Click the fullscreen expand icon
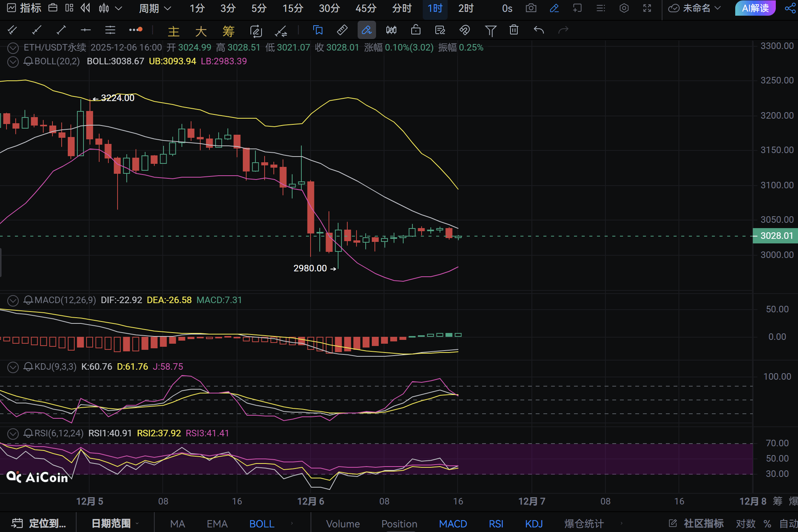Viewport: 798px width, 532px height. [x=647, y=8]
